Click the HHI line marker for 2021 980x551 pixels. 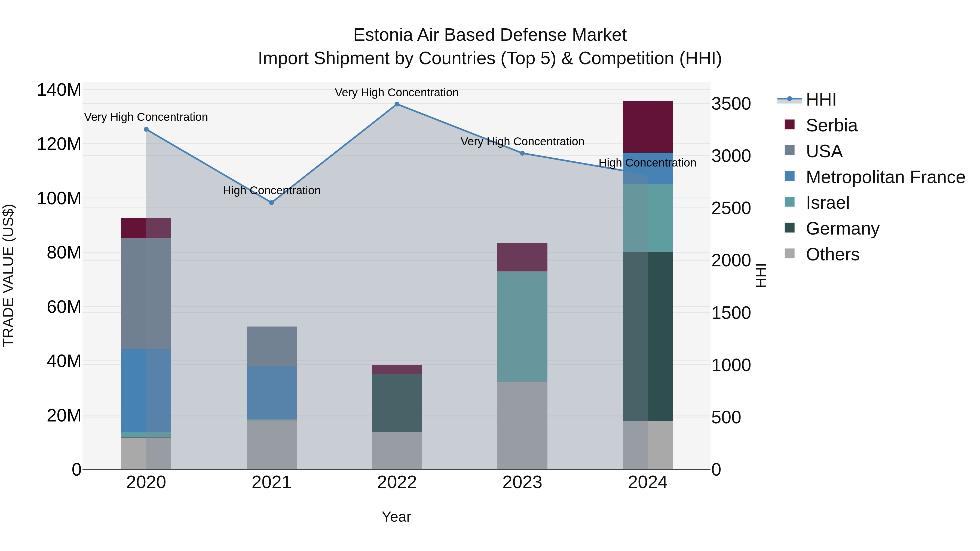(272, 203)
